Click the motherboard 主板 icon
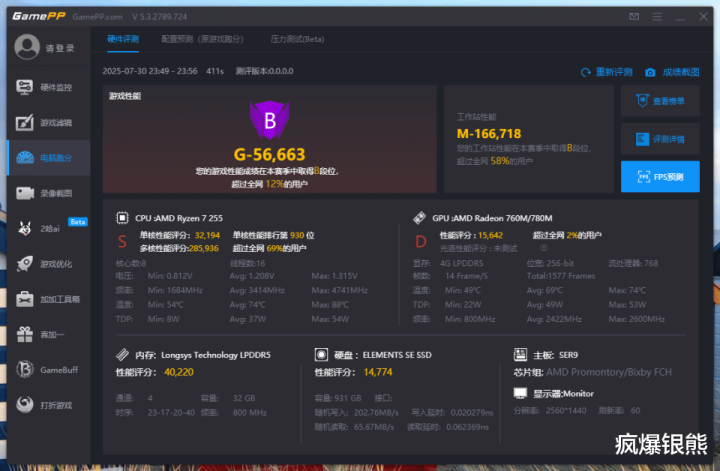The height and width of the screenshot is (471, 720). [x=520, y=354]
